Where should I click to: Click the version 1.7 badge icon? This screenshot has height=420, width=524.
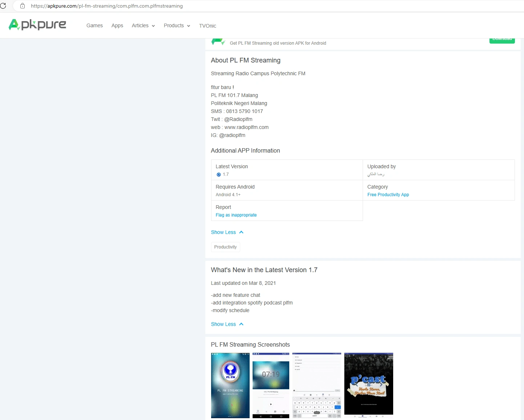[219, 175]
